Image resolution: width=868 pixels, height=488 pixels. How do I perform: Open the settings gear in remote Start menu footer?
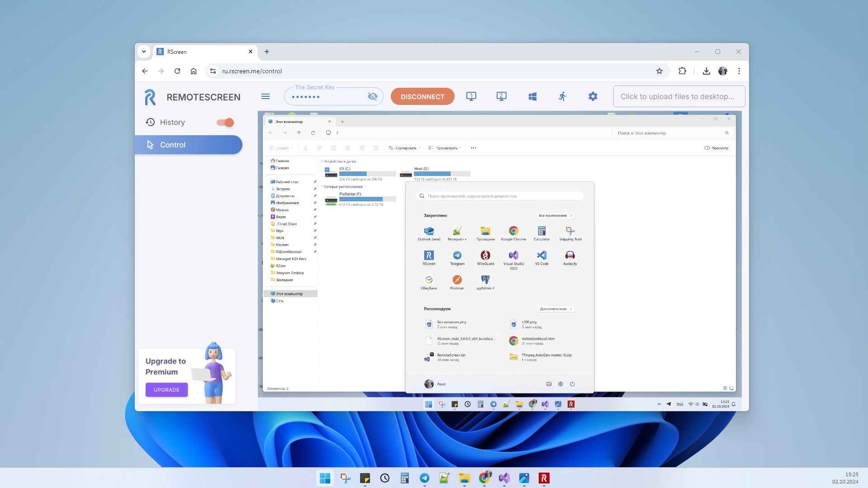pyautogui.click(x=560, y=384)
